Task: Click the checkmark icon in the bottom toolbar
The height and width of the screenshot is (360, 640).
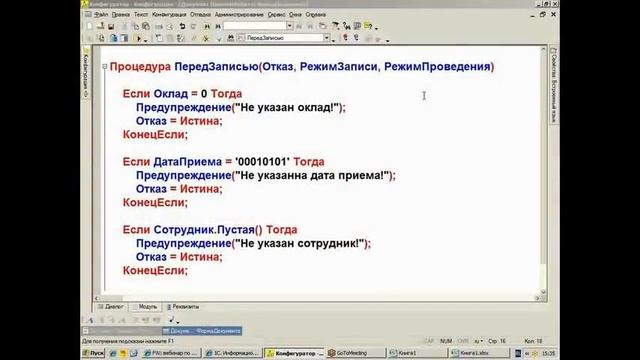Action: click(171, 320)
